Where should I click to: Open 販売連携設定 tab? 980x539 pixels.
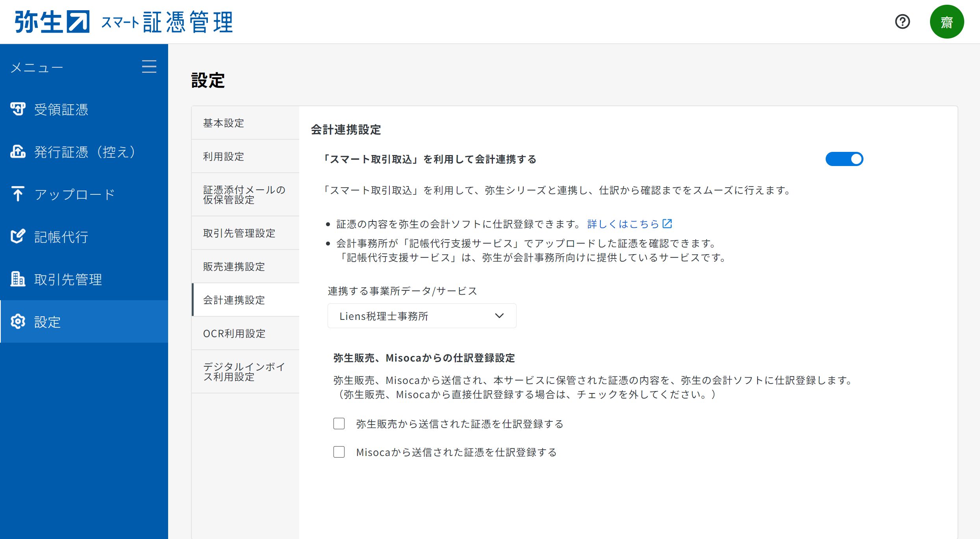245,266
